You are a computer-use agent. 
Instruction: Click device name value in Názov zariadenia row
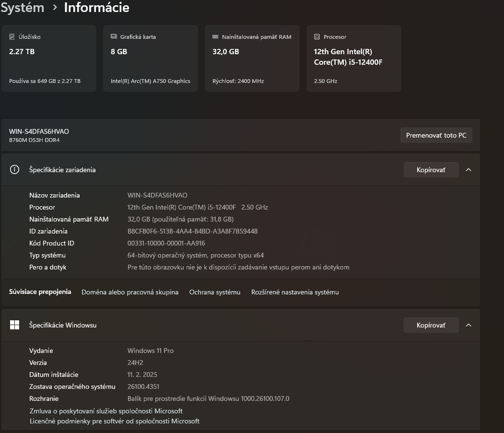(157, 195)
